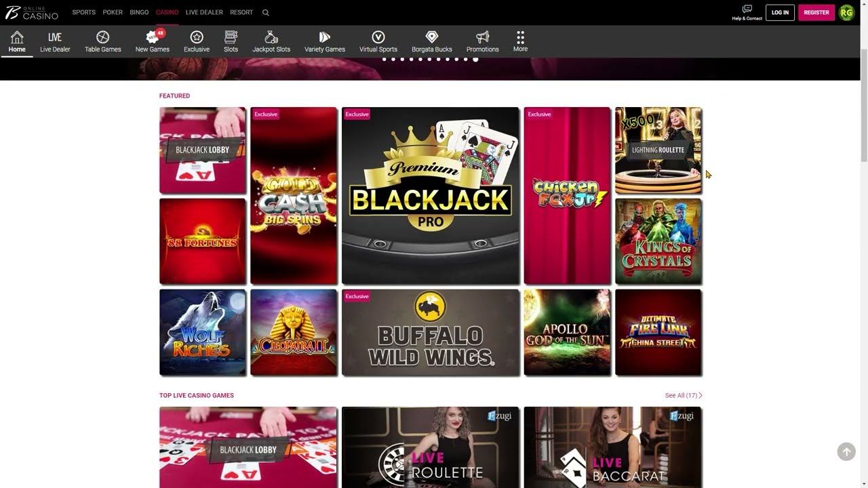The height and width of the screenshot is (488, 868).
Task: Open the Buffalo Wild Wings game
Action: [x=431, y=332]
